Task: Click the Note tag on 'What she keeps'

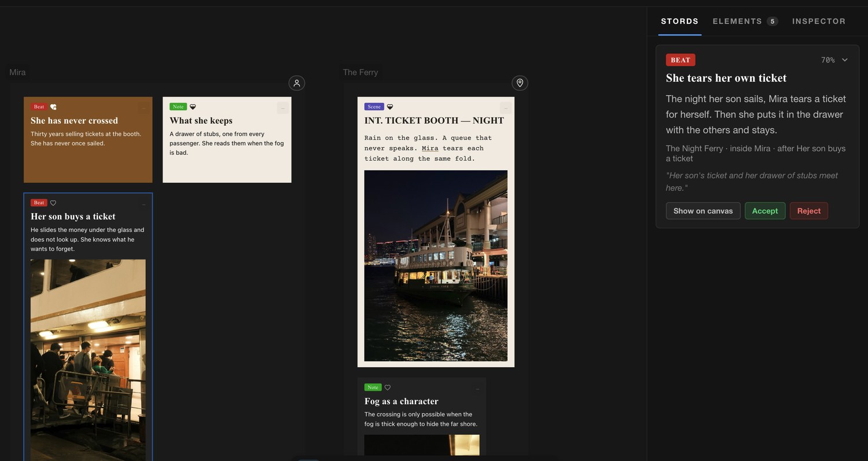Action: [x=178, y=107]
